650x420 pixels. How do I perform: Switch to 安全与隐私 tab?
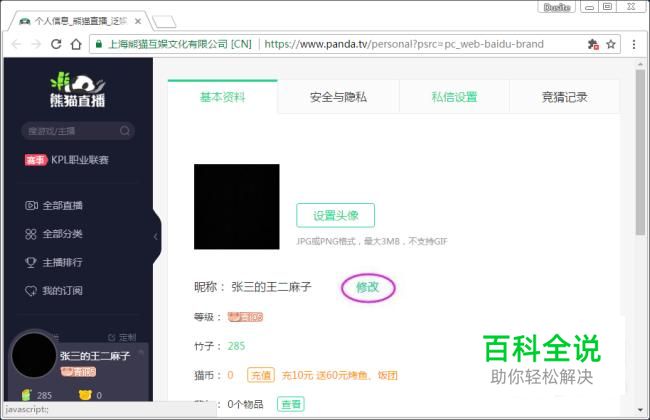pos(338,97)
